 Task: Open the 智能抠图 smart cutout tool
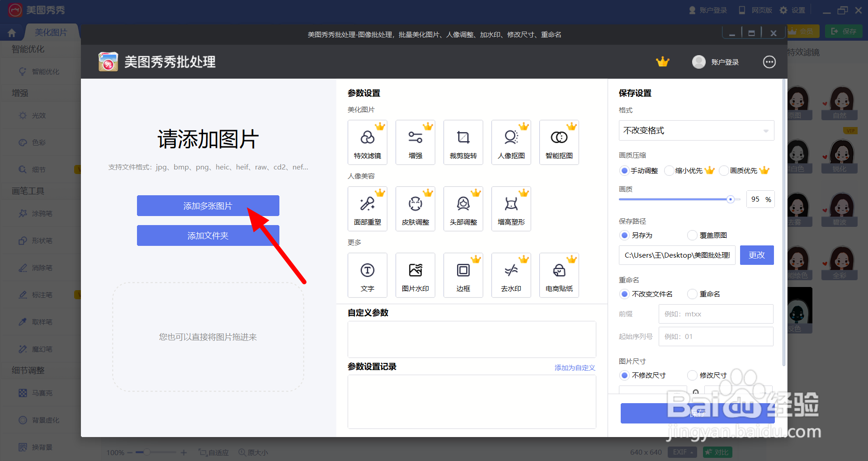coord(559,142)
